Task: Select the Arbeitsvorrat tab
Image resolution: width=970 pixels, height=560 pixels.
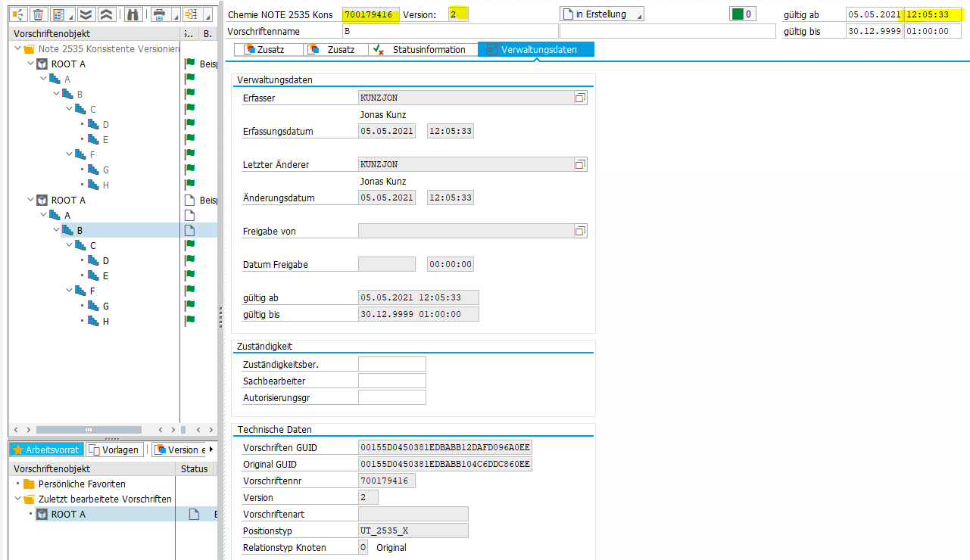Action: pos(45,450)
